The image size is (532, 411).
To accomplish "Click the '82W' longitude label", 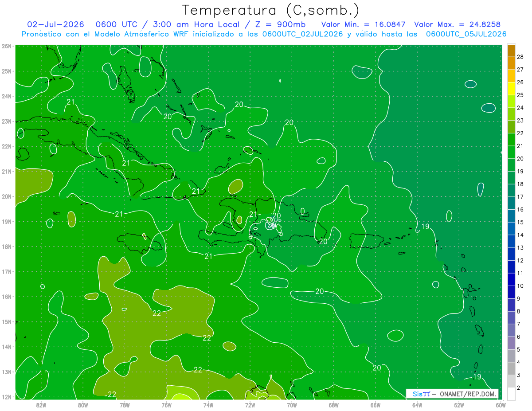I will 41,405.
